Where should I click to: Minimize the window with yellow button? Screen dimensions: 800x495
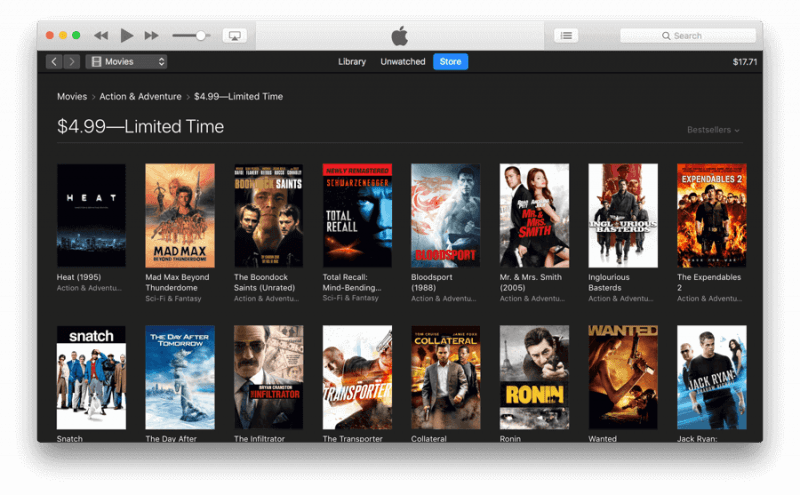point(63,35)
